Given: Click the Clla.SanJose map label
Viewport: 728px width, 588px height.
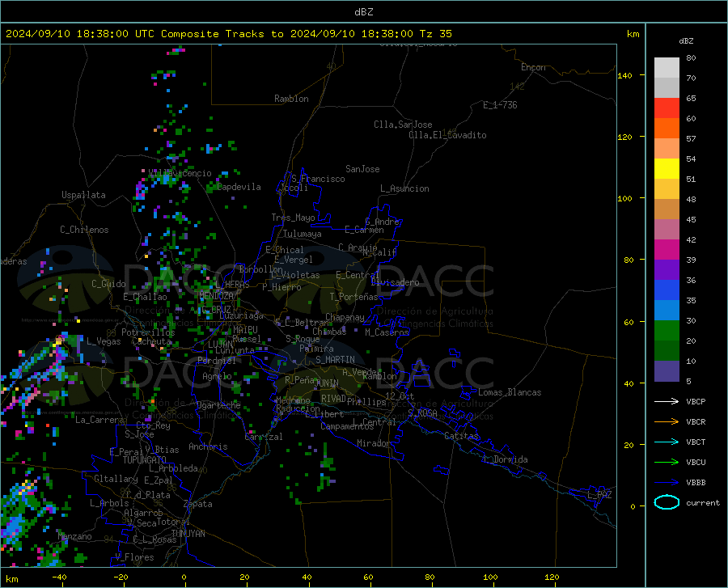Looking at the screenshot, I should pos(403,125).
